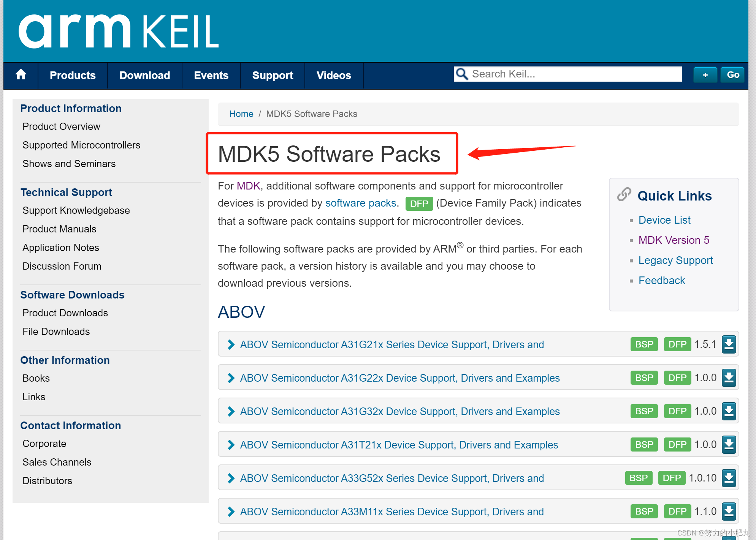This screenshot has width=756, height=540.
Task: Click the Quick Links chain icon
Action: pos(624,194)
